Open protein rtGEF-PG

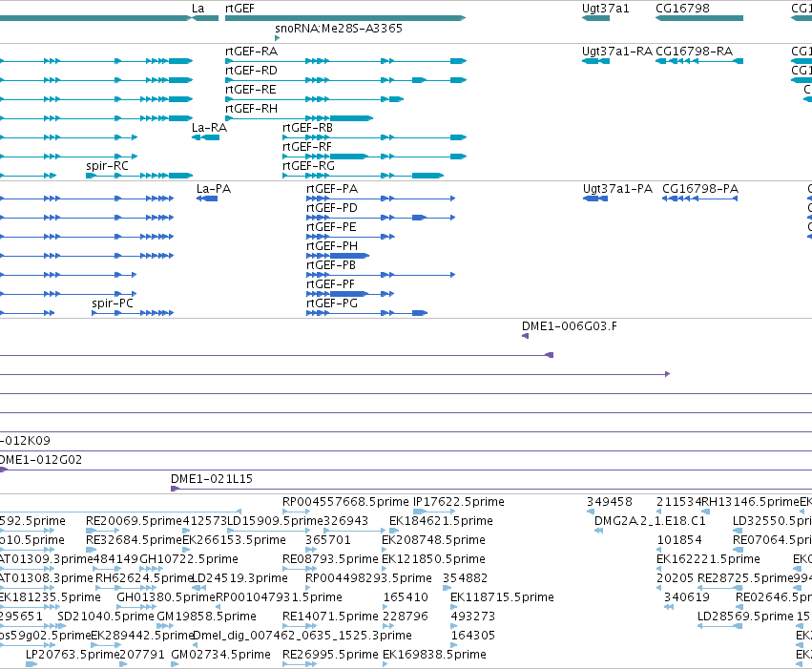(332, 303)
